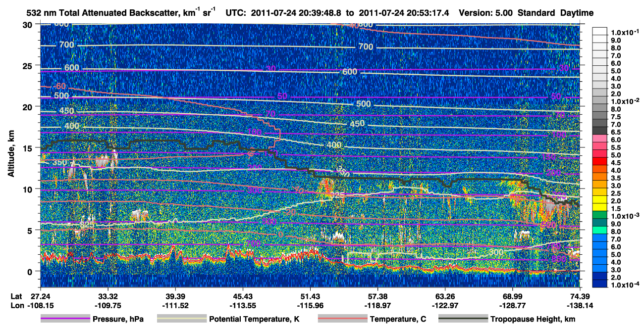Click the longitude value '-138.14'
This screenshot has height=330, width=644.
[x=579, y=305]
